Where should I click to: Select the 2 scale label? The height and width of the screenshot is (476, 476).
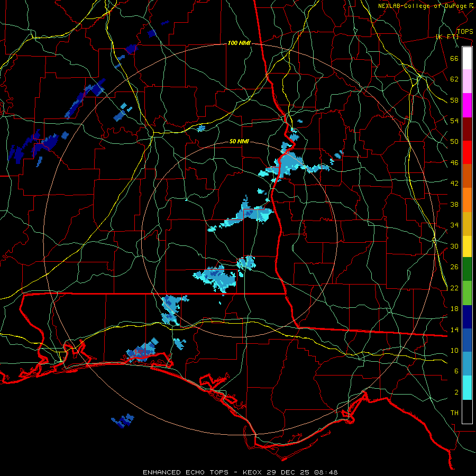(x=456, y=392)
